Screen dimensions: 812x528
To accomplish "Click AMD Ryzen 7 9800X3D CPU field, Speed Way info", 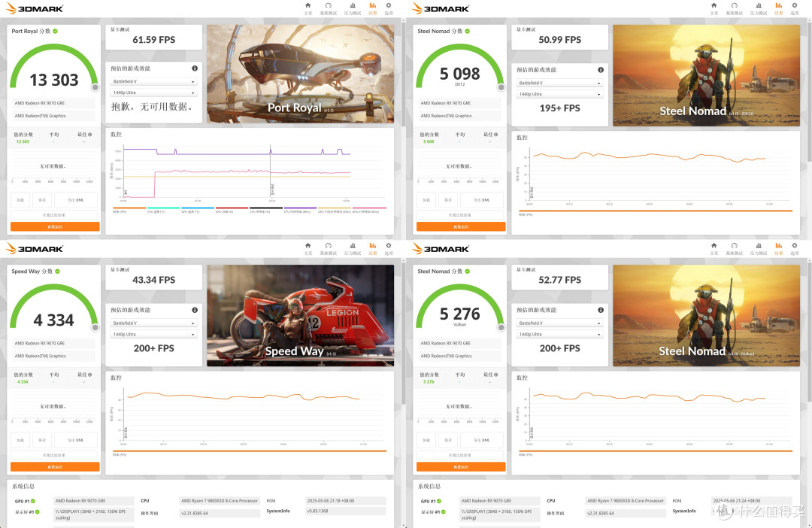I will 220,500.
